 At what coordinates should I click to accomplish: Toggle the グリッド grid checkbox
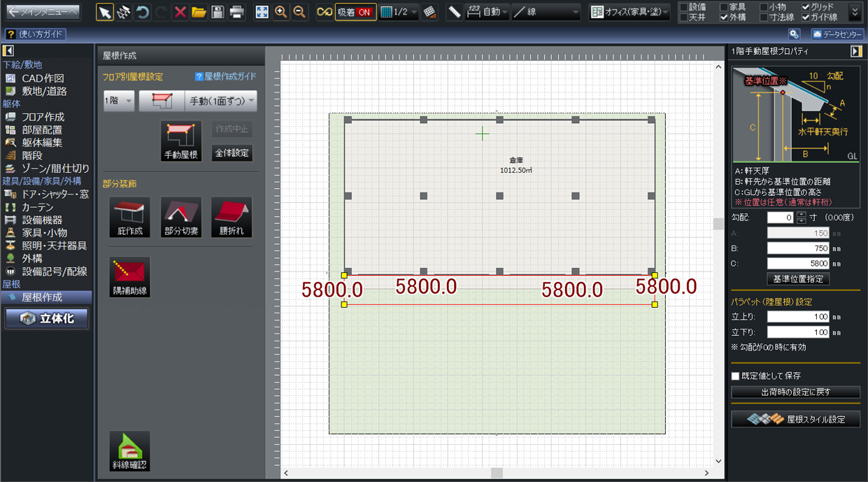point(806,7)
